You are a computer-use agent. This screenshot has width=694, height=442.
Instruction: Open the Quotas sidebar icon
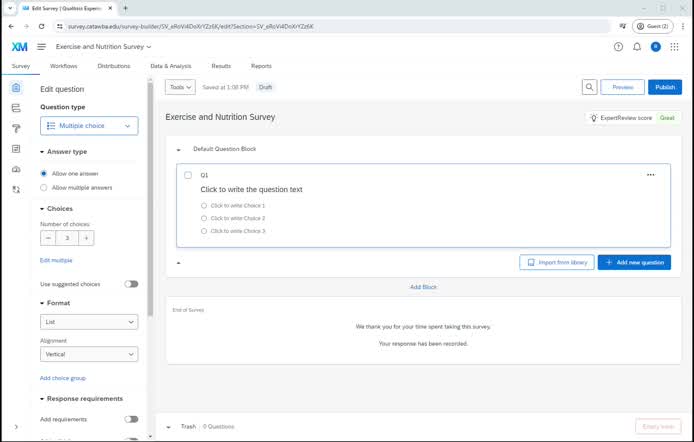pos(16,169)
